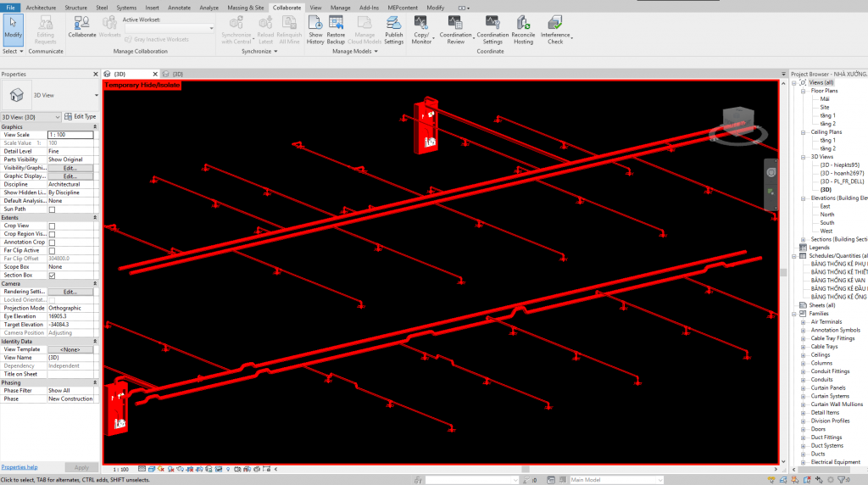Screen dimensions: 868x485
Task: Select the tầng 1 floor plan
Action: [827, 115]
